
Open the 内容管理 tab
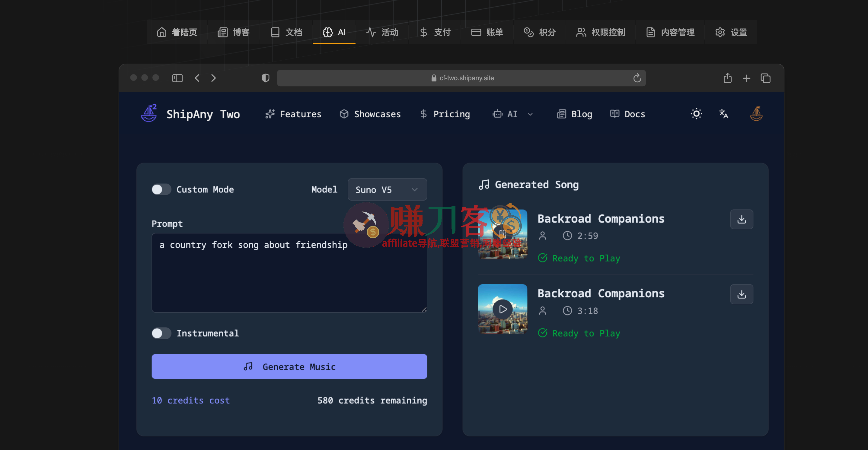click(x=670, y=32)
